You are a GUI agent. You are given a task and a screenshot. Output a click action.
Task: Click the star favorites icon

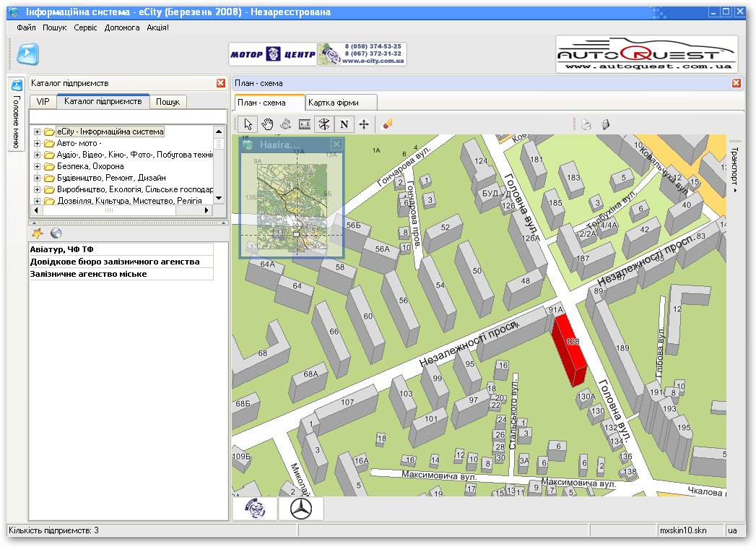38,233
